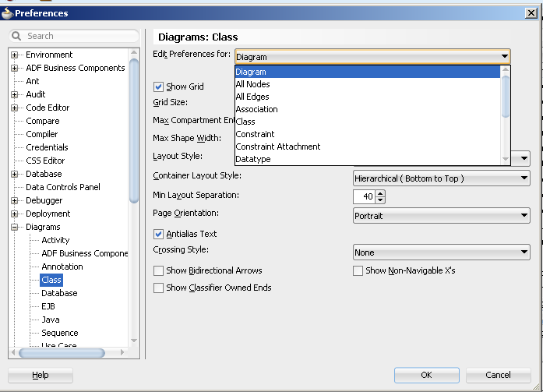Select EJB under Diagrams

(x=48, y=306)
